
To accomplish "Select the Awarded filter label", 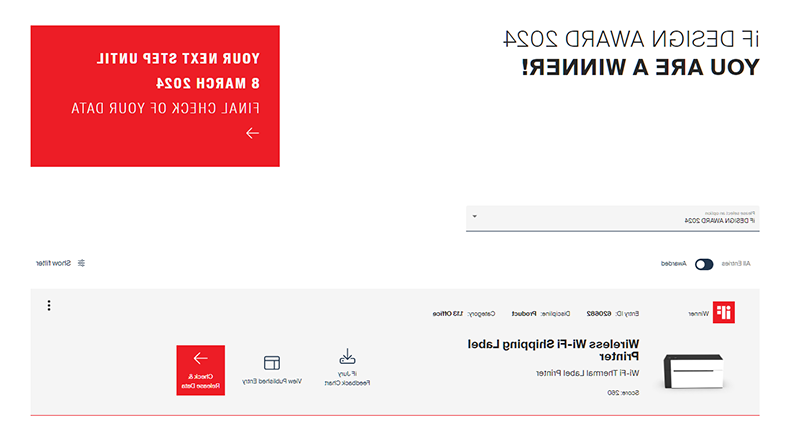I will pyautogui.click(x=674, y=264).
